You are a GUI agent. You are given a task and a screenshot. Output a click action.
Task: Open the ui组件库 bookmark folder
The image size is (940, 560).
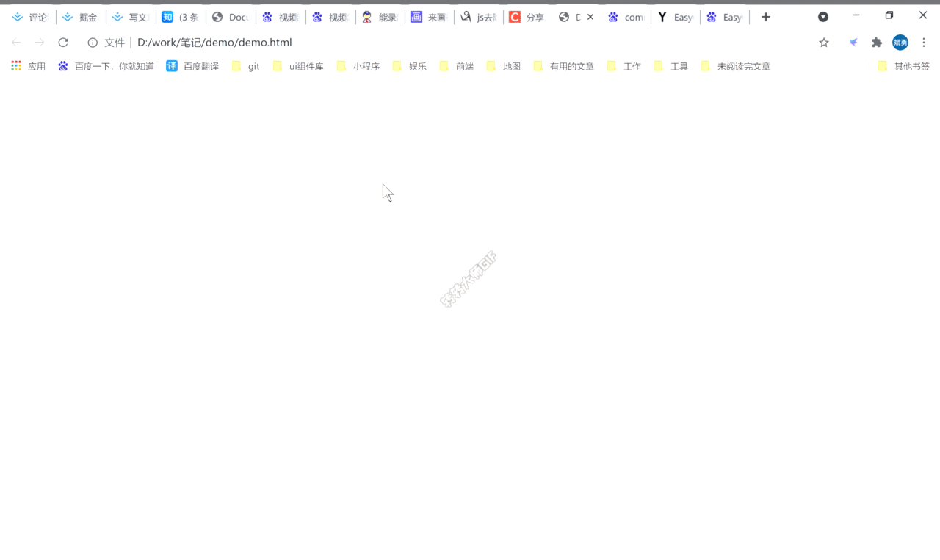(x=298, y=66)
